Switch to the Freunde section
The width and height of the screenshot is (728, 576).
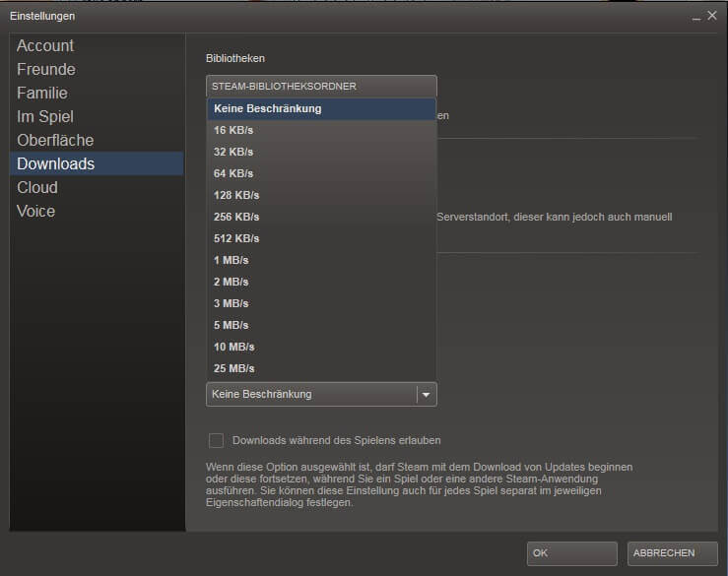point(97,70)
